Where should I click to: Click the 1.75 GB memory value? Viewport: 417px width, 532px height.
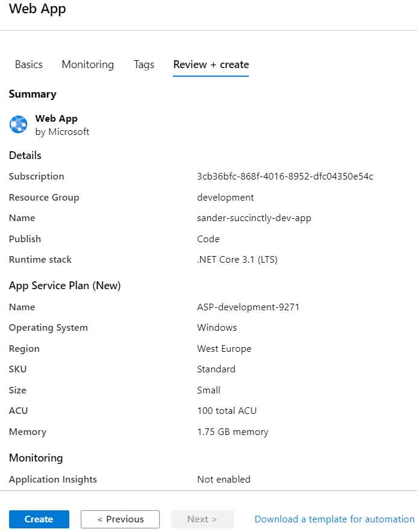[x=233, y=431]
